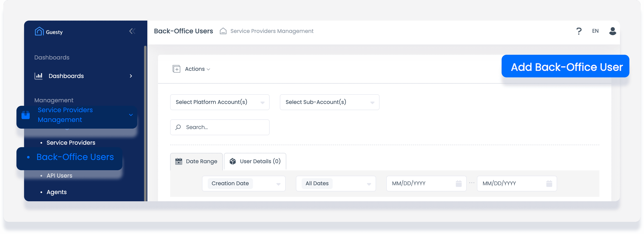The height and width of the screenshot is (234, 644).
Task: Click the Dashboards bar chart icon
Action: (38, 76)
